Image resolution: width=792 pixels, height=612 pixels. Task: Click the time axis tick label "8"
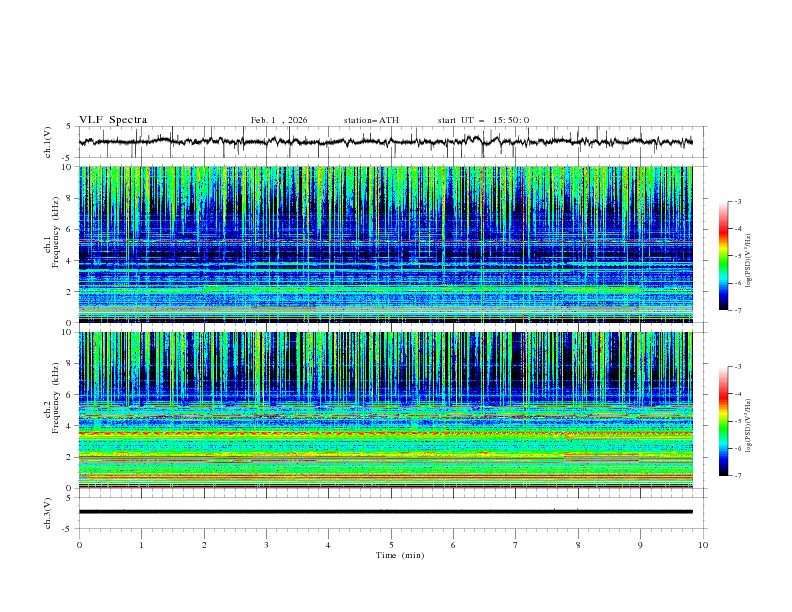578,545
